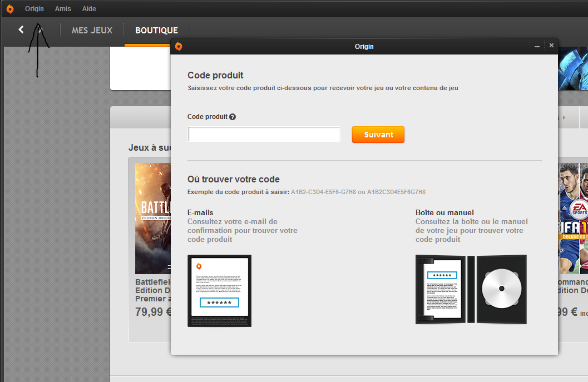Click the Origin logo in the dialog title bar

(179, 47)
